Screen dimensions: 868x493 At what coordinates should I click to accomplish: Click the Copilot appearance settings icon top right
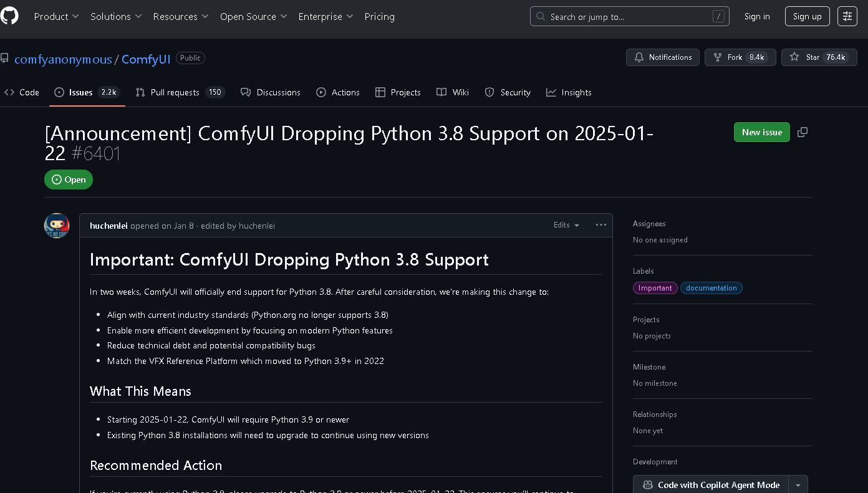click(847, 17)
